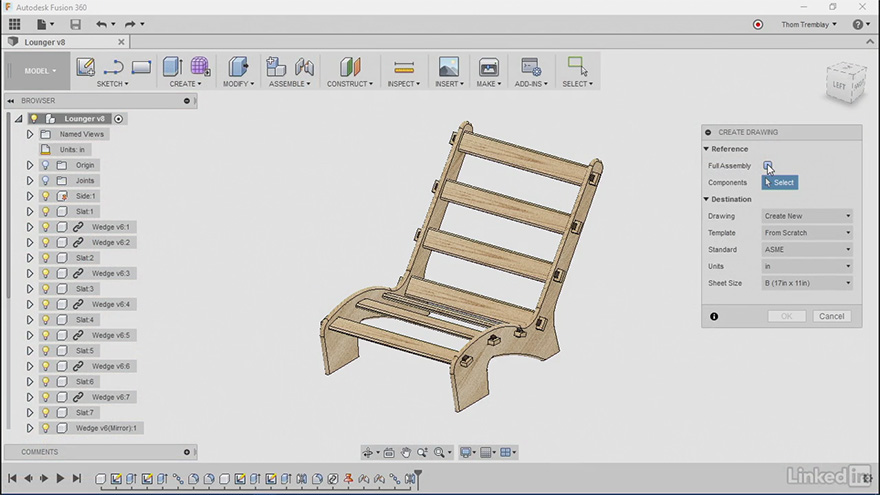
Task: Click the Joint icon in Assemble
Action: 304,67
